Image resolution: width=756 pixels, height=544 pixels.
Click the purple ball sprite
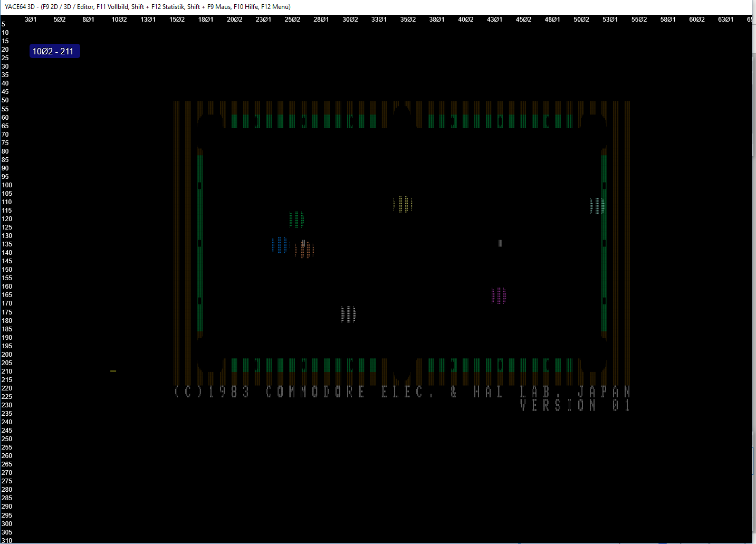click(x=499, y=295)
